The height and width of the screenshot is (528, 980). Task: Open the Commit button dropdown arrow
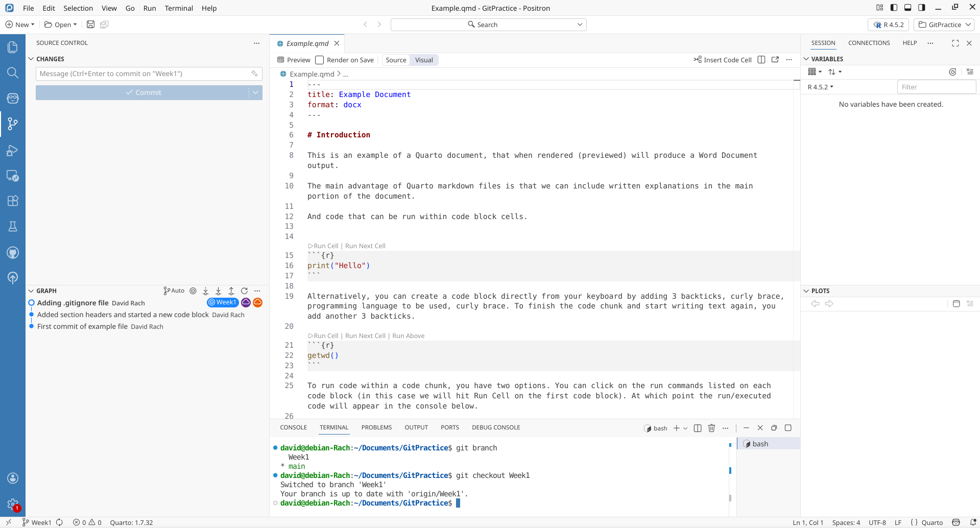pos(255,92)
